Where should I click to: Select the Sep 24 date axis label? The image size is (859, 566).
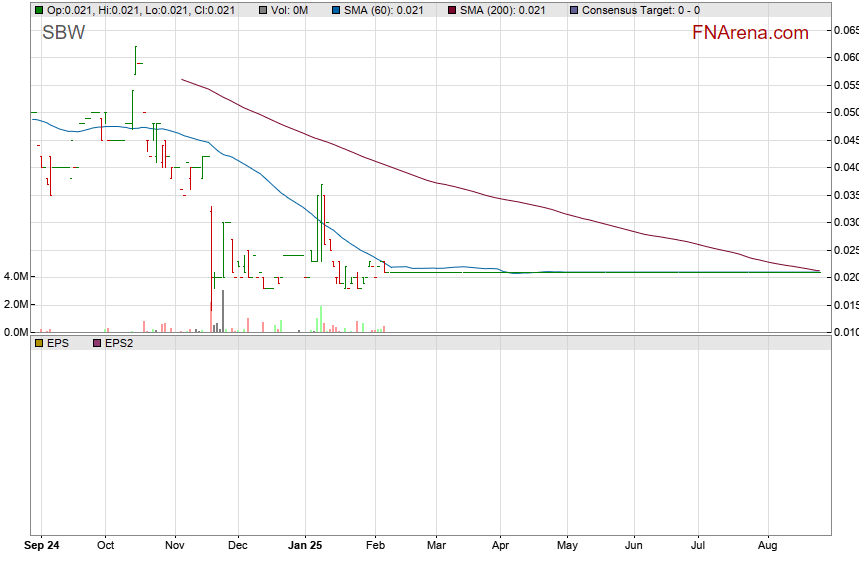(x=42, y=546)
